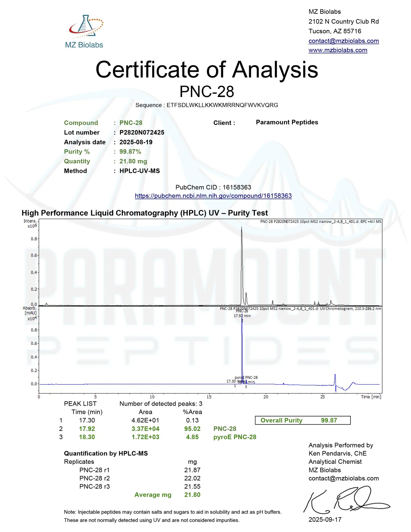This screenshot has height=532, width=411.
Task: Click the purity value 99.87%
Action: [130, 152]
